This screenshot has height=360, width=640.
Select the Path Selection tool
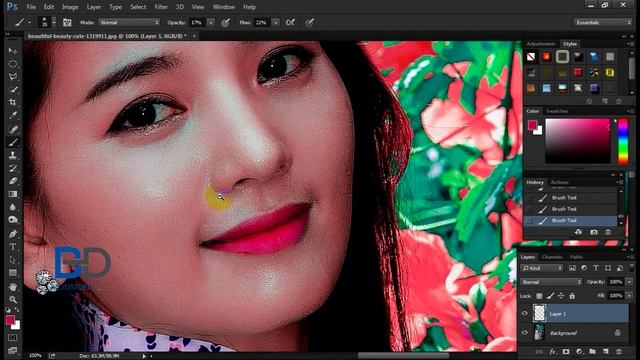pos(13,260)
